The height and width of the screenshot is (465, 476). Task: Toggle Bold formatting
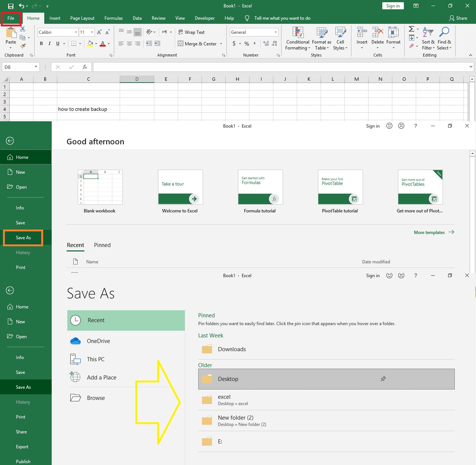coord(41,44)
